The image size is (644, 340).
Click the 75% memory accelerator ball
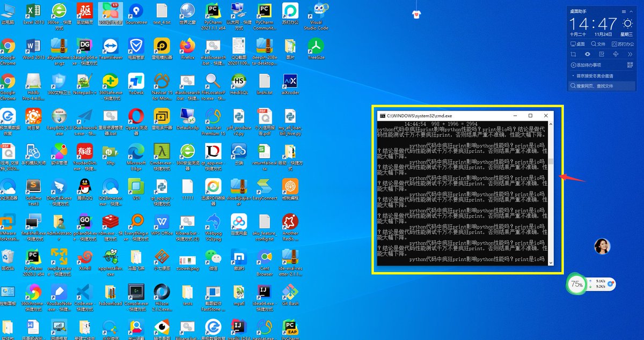[x=577, y=284]
